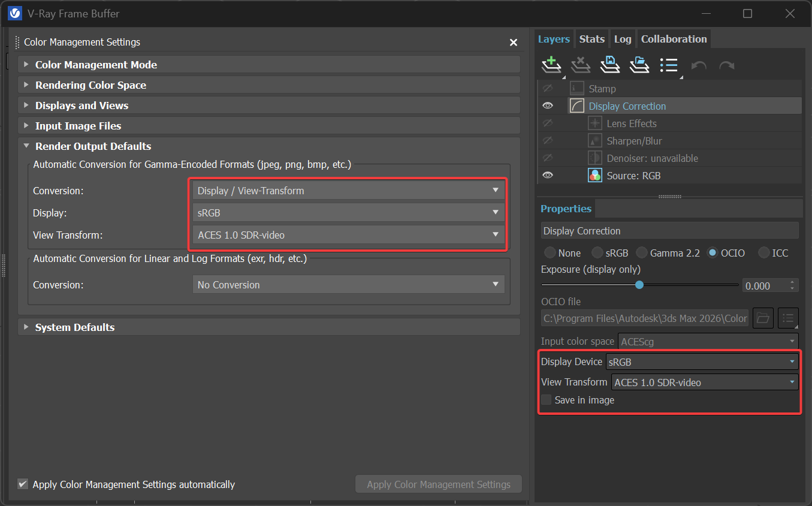Viewport: 812px width, 506px height.
Task: Enable the Lens Effects layer visibility
Action: [x=547, y=124]
